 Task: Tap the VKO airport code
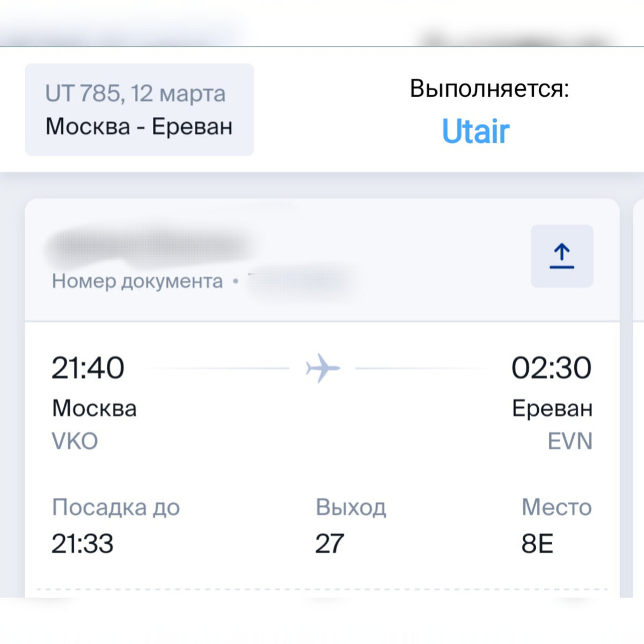pyautogui.click(x=75, y=441)
